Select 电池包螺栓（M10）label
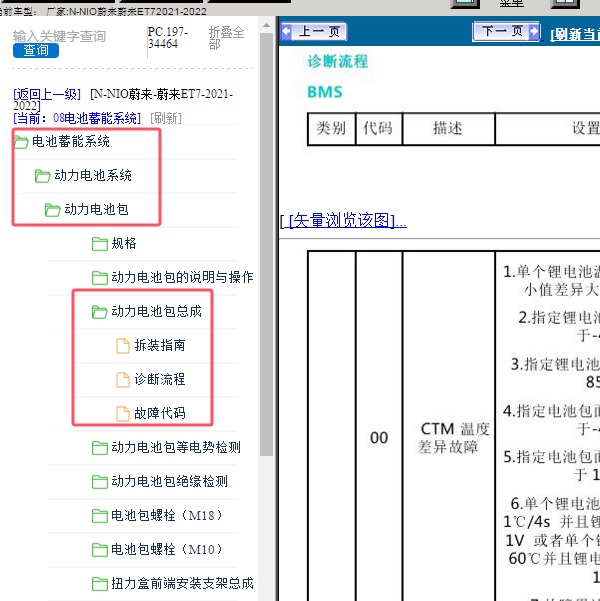Image resolution: width=600 pixels, height=601 pixels. click(167, 549)
